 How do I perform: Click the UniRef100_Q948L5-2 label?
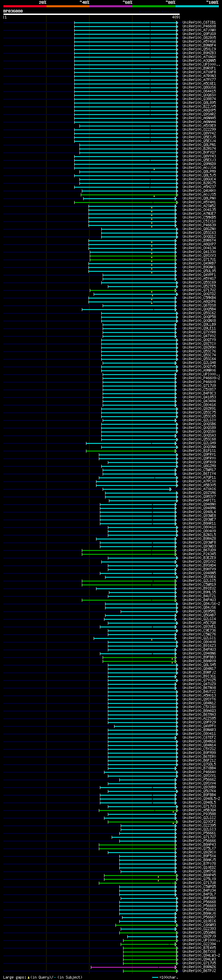pyautogui.click(x=201, y=799)
